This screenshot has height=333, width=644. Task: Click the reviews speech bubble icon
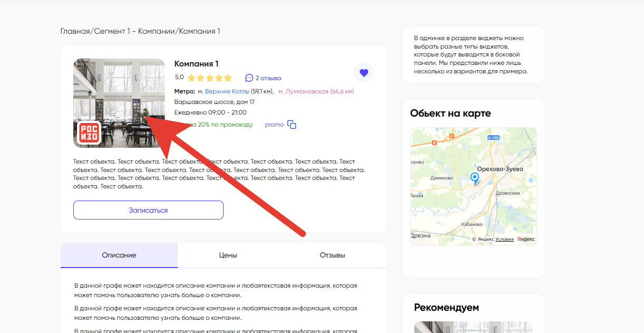click(249, 78)
